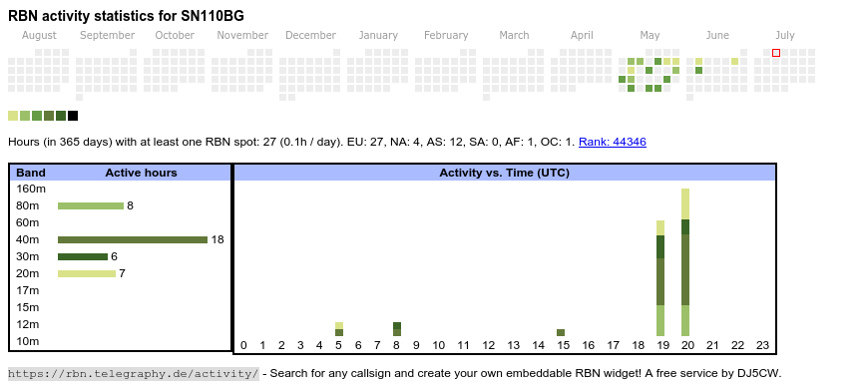Click the lightest green legend swatch

(13, 116)
